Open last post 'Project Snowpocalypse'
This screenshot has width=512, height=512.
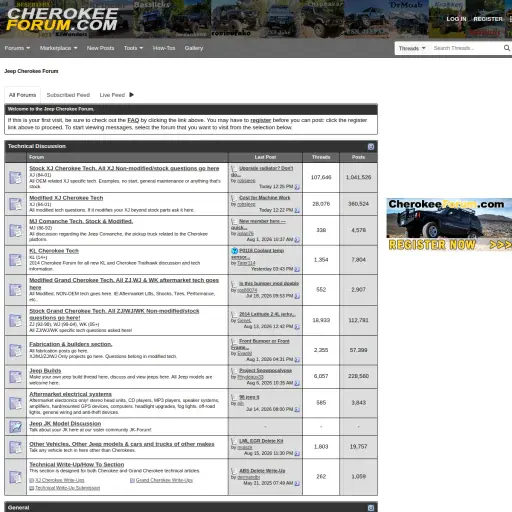(x=266, y=370)
